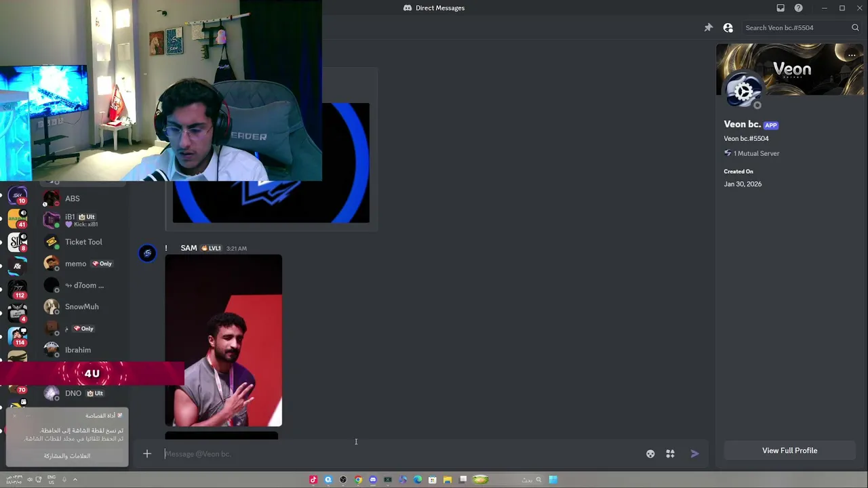
Task: Open the emoji picker icon
Action: point(650,454)
